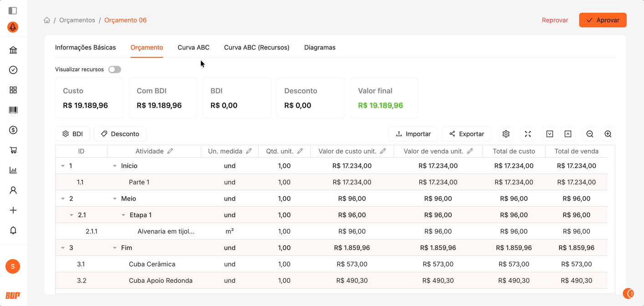This screenshot has height=306, width=644.
Task: Collapse row 3 Fim
Action: (63, 248)
